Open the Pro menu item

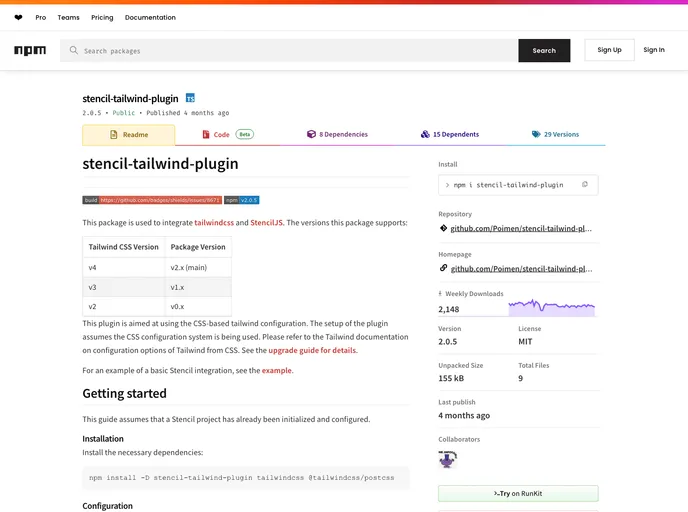41,18
